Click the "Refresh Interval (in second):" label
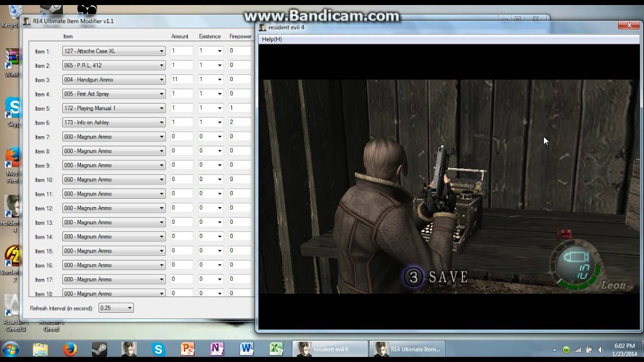This screenshot has height=362, width=644. 61,308
